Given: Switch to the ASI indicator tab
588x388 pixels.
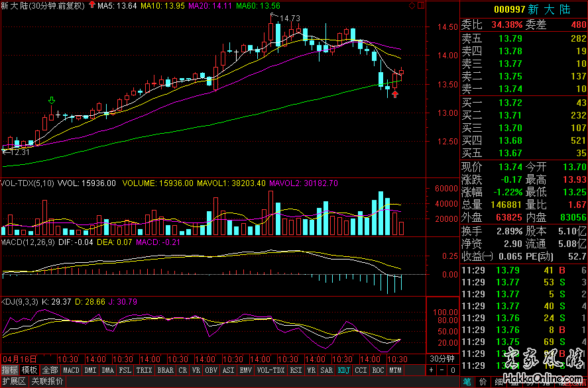Looking at the screenshot, I should 229,370.
